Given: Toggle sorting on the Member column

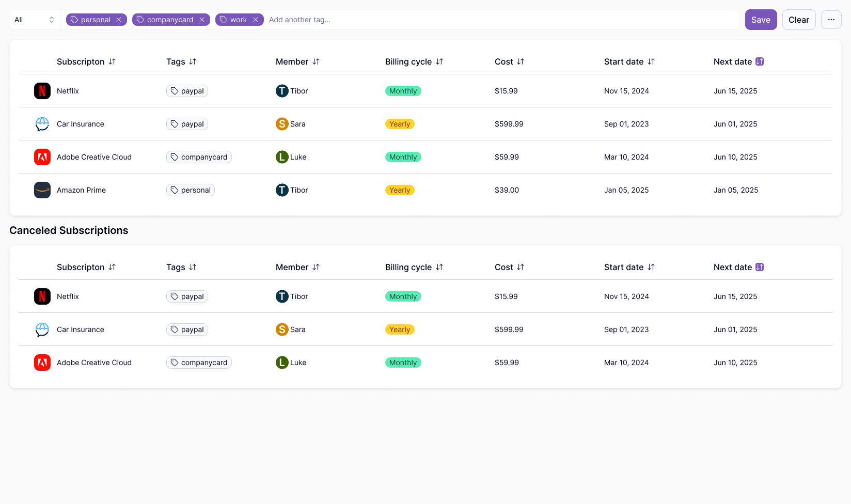Looking at the screenshot, I should [316, 61].
